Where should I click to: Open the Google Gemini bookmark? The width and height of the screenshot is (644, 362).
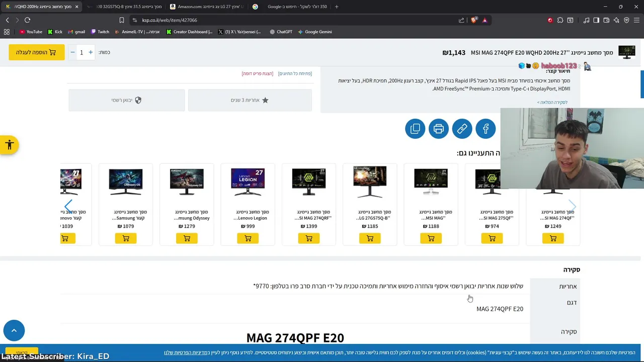pyautogui.click(x=314, y=32)
